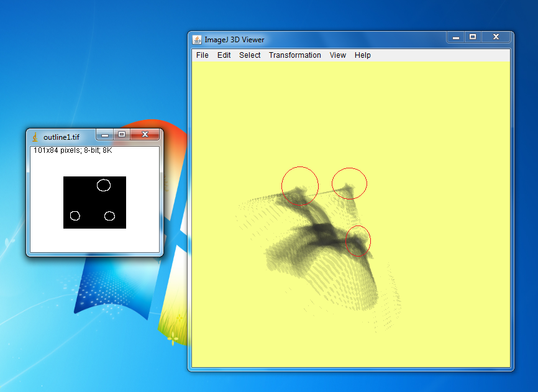
Task: Open the Select menu
Action: point(250,55)
